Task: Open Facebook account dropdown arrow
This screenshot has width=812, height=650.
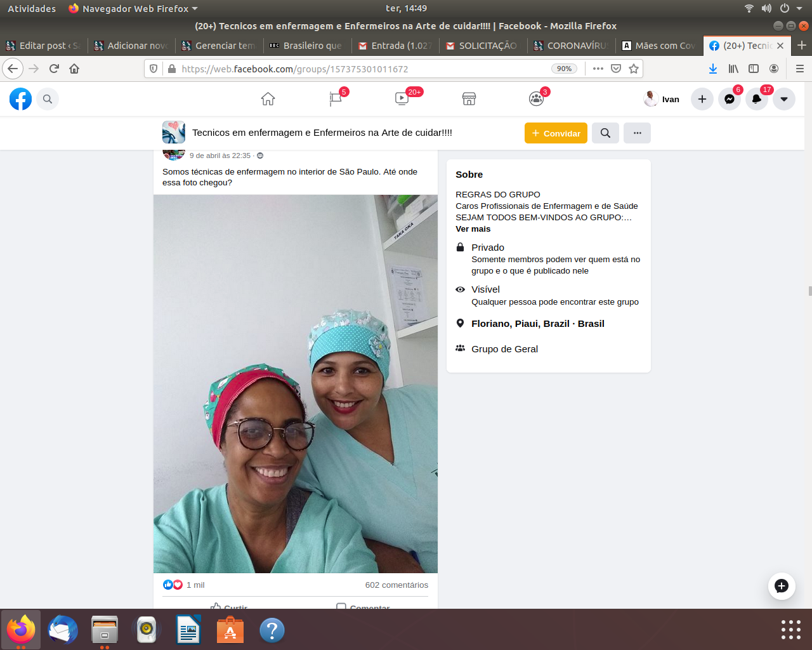Action: pyautogui.click(x=784, y=99)
